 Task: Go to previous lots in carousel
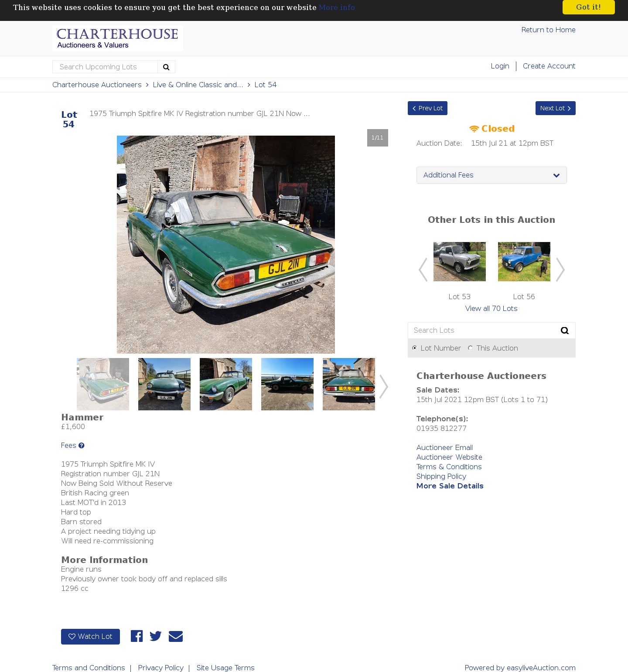(423, 270)
